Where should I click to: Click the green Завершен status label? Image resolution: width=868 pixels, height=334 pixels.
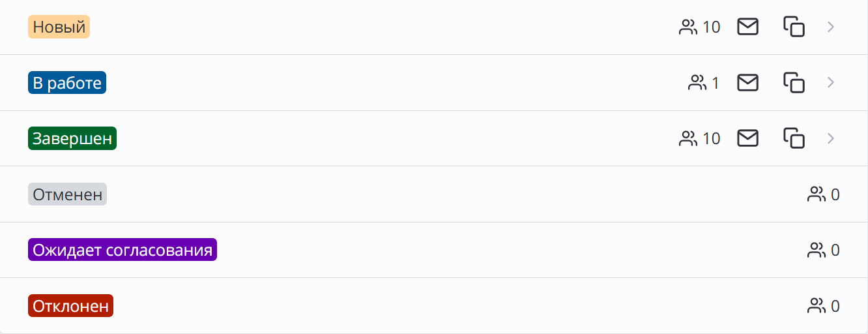(x=72, y=138)
